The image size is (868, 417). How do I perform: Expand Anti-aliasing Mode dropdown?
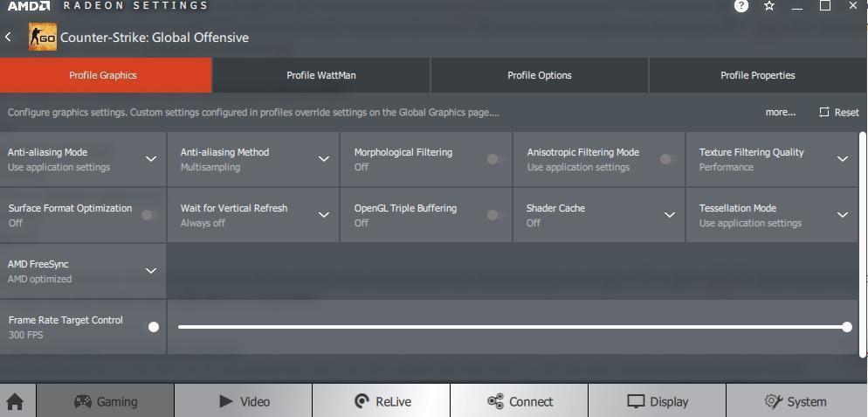pyautogui.click(x=150, y=159)
